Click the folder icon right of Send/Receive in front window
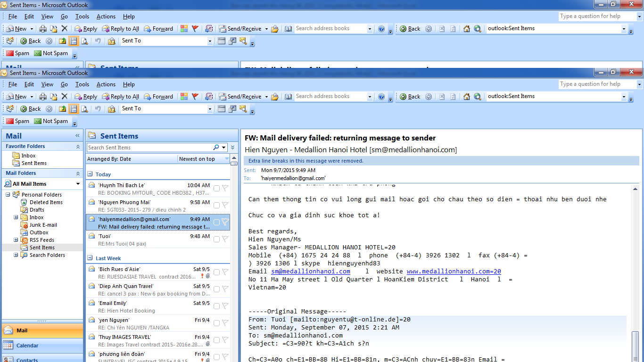Image resolution: width=644 pixels, height=362 pixels. coord(275,96)
